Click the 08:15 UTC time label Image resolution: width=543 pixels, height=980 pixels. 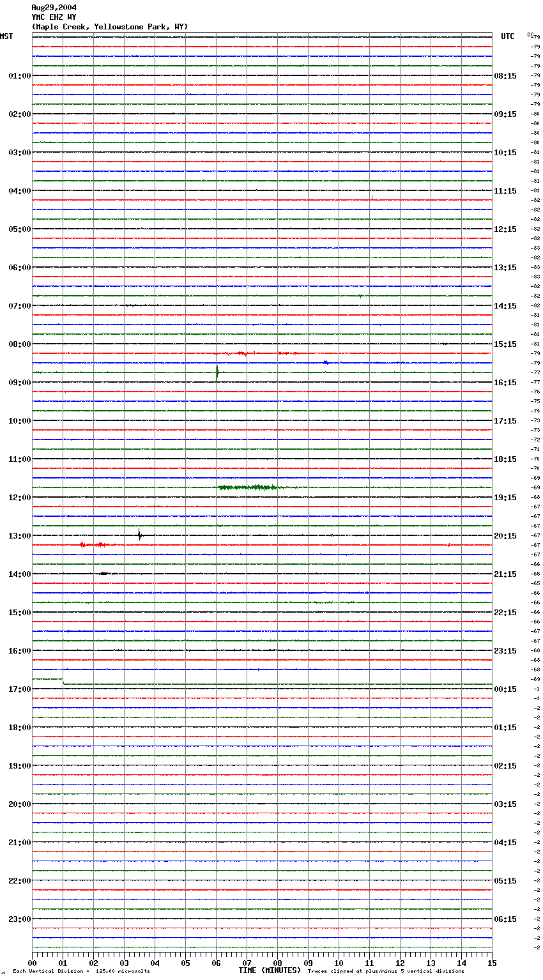point(505,76)
